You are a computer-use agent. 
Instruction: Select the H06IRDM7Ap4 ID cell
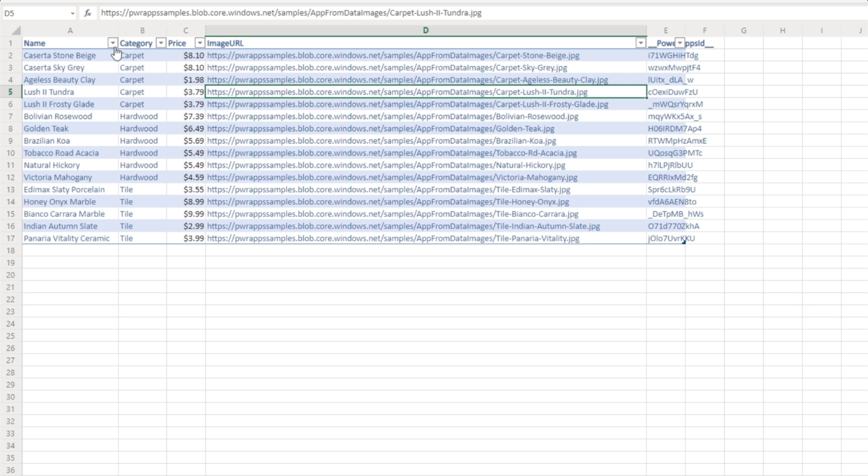[666, 129]
